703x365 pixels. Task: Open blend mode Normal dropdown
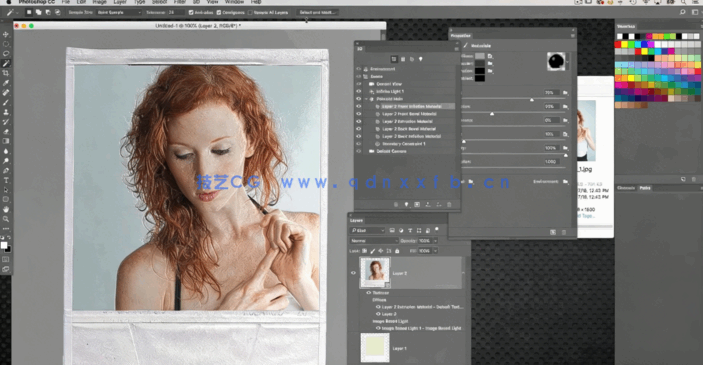coord(373,241)
